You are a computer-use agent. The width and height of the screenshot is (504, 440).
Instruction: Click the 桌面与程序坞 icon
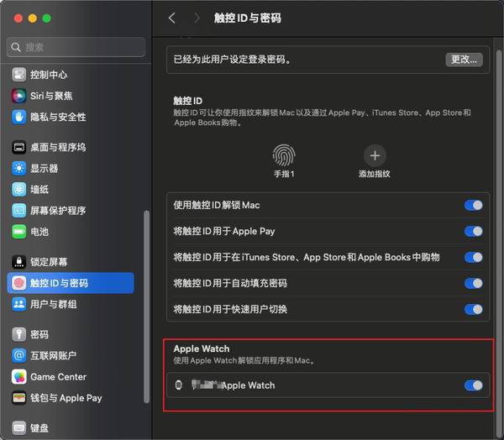(19, 147)
